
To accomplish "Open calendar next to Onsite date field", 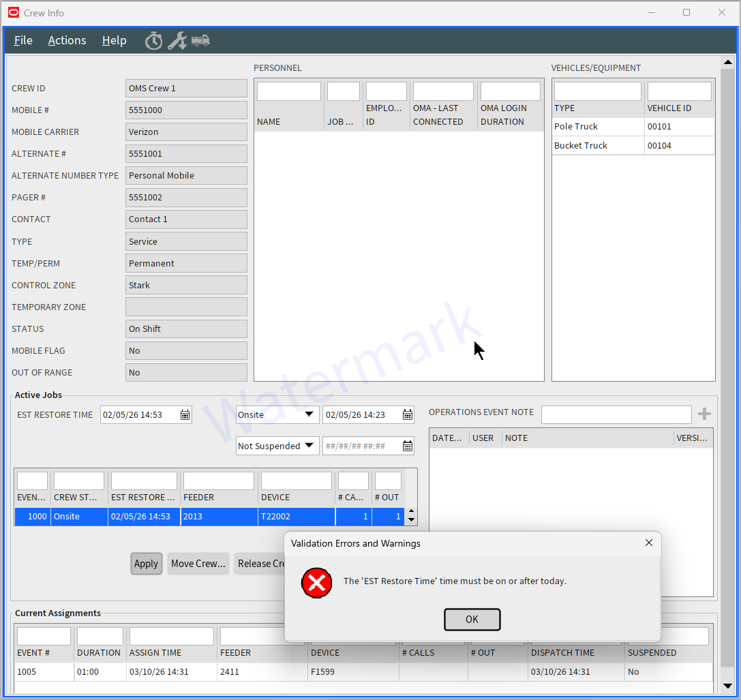I will (x=408, y=414).
